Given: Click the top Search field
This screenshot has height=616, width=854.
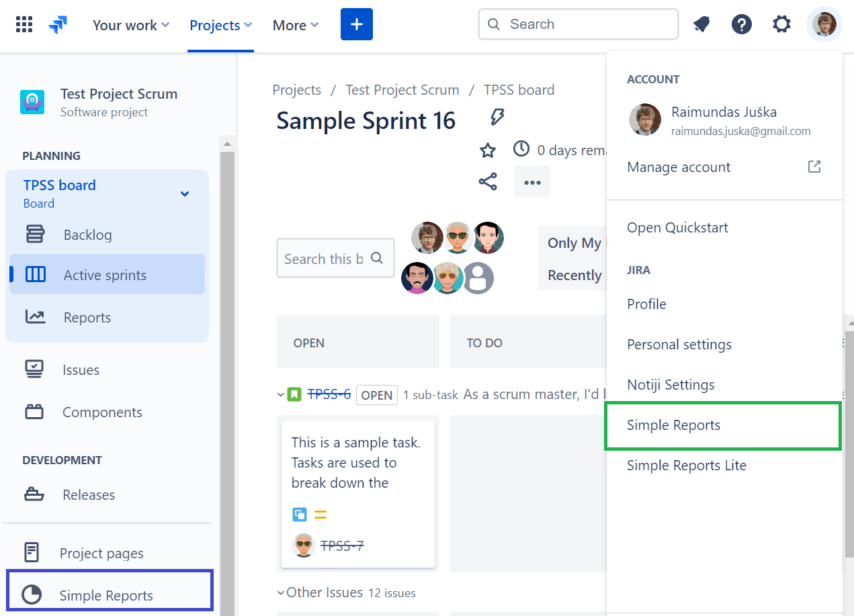Looking at the screenshot, I should point(578,25).
